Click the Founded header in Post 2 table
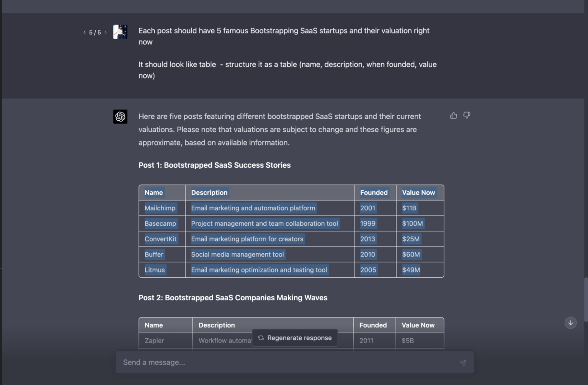The image size is (588, 385). click(373, 325)
